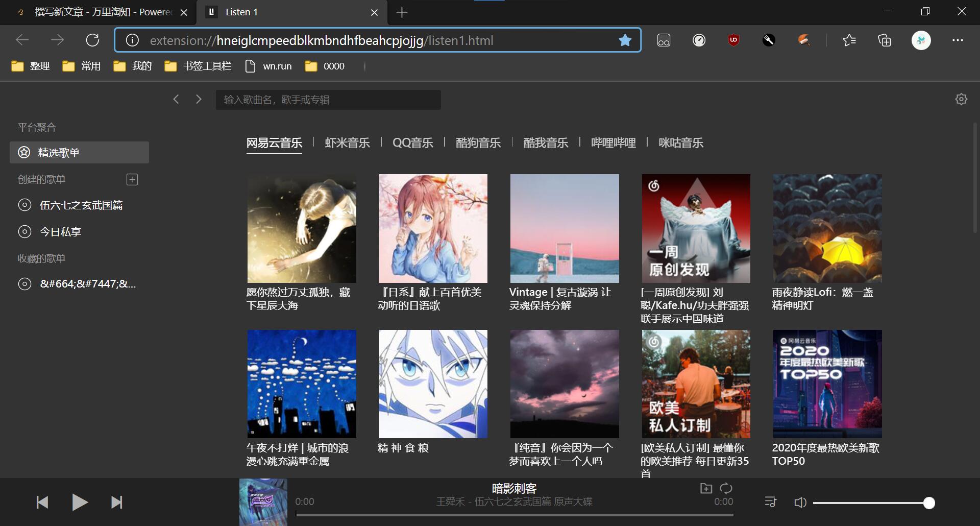
Task: Click playlist title 精 神 食 粮
Action: point(403,448)
